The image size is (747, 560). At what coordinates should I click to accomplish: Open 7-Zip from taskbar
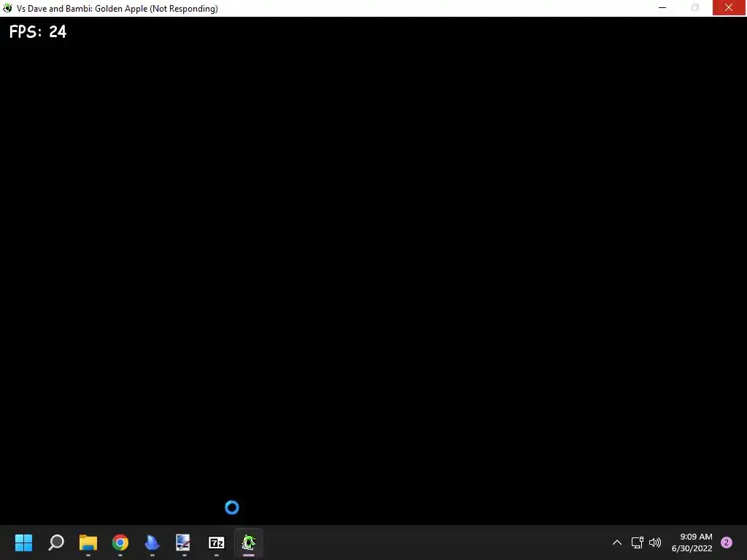(x=216, y=542)
